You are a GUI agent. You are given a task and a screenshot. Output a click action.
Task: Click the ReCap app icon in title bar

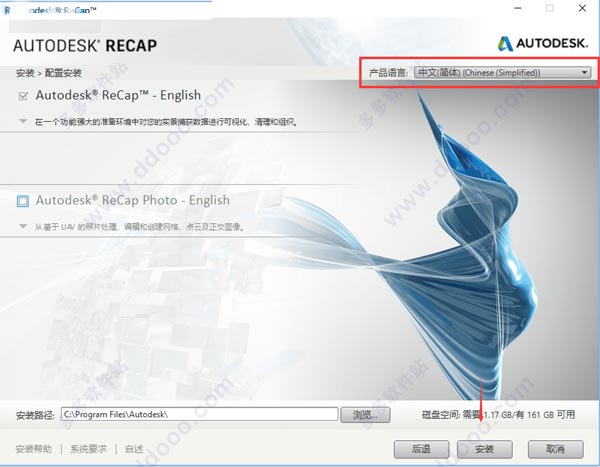(x=7, y=10)
